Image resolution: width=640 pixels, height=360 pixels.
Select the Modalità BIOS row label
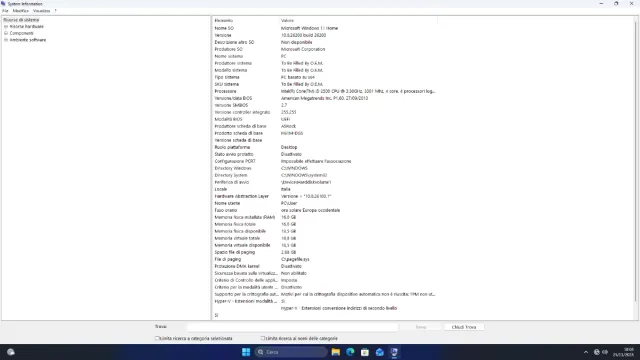point(228,119)
